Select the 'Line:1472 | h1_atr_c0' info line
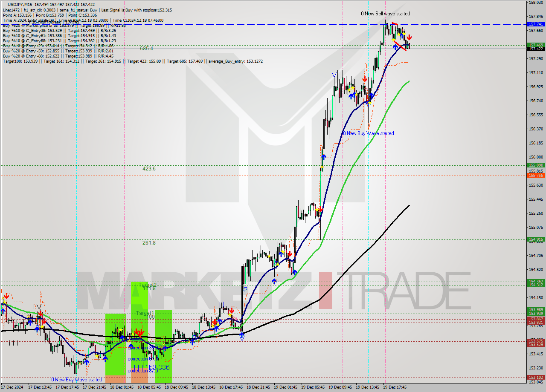The width and height of the screenshot is (546, 392). (87, 10)
